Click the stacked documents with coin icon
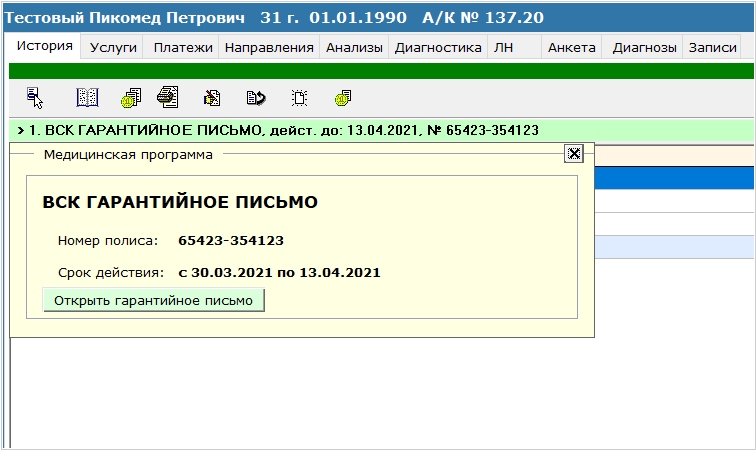 (131, 98)
